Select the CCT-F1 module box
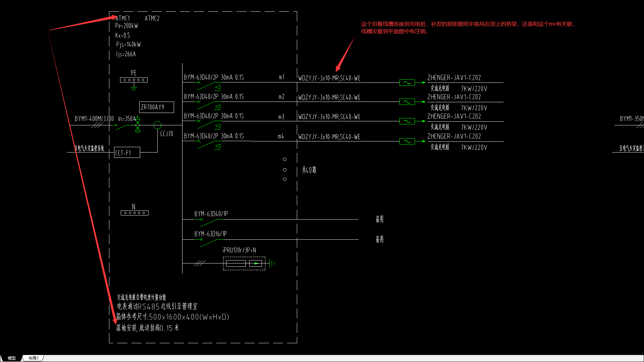 coord(127,153)
